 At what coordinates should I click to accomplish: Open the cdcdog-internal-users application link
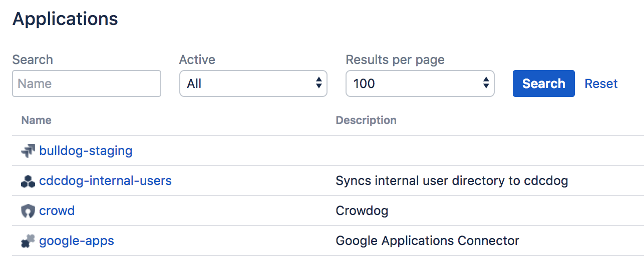click(x=105, y=180)
